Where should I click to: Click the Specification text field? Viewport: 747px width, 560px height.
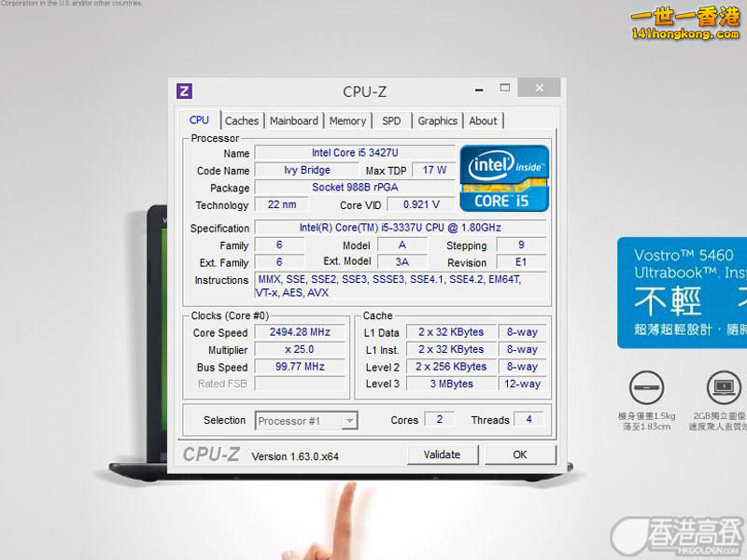tap(400, 228)
